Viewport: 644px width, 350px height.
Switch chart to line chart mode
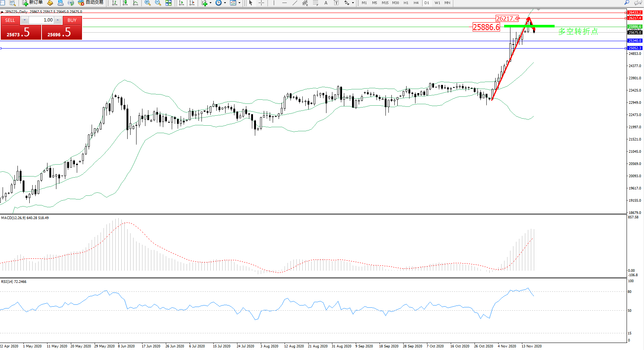[x=135, y=3]
